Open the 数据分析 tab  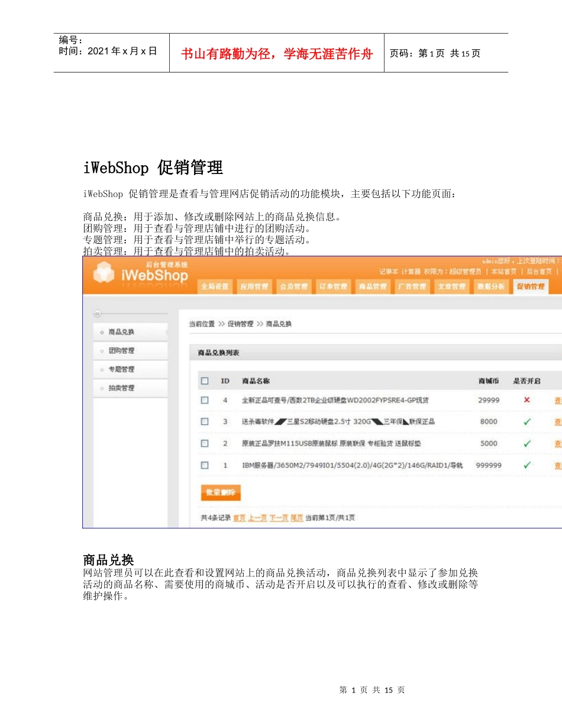point(490,286)
